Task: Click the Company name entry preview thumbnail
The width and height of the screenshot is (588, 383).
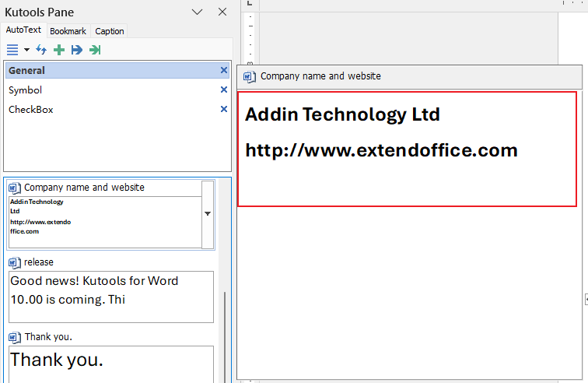Action: (x=105, y=223)
